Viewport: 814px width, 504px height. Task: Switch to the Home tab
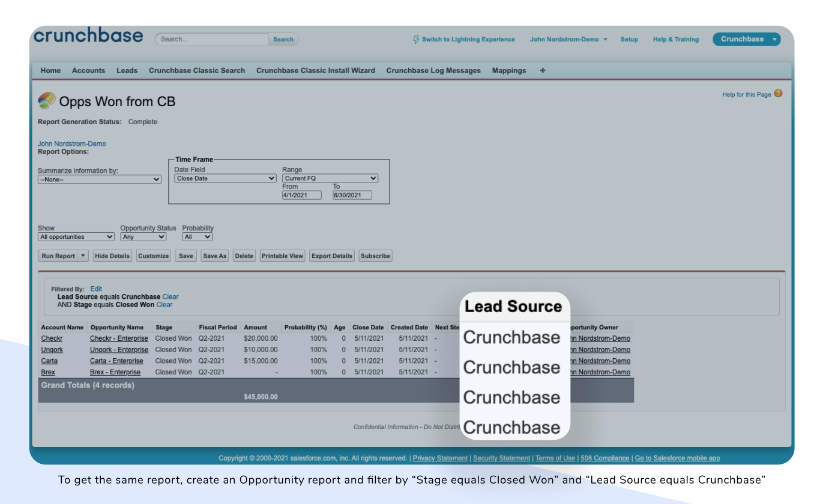[x=50, y=70]
